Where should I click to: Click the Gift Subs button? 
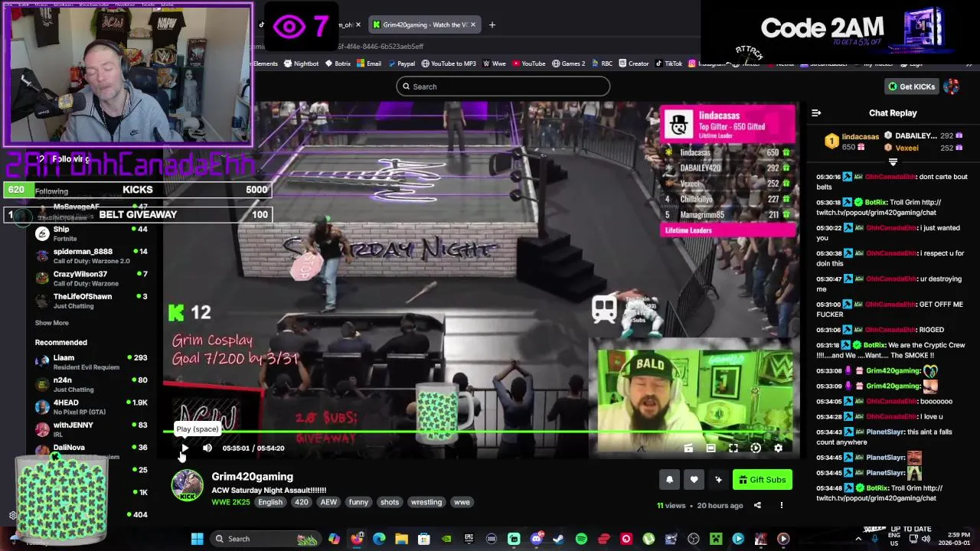tap(763, 480)
